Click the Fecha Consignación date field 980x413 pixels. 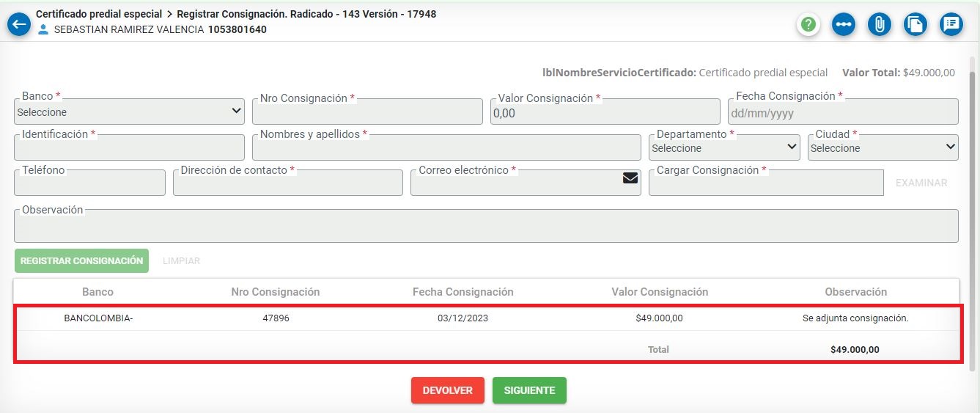click(842, 113)
